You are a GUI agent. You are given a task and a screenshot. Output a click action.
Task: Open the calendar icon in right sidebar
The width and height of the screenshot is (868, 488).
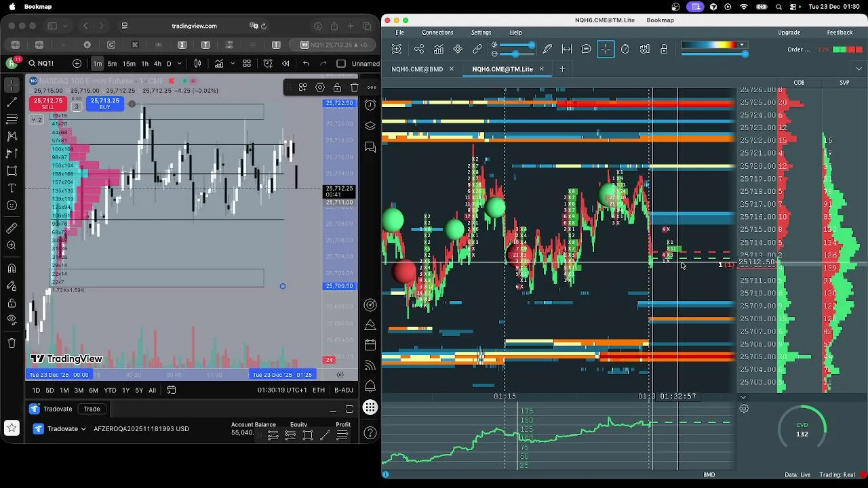[370, 345]
